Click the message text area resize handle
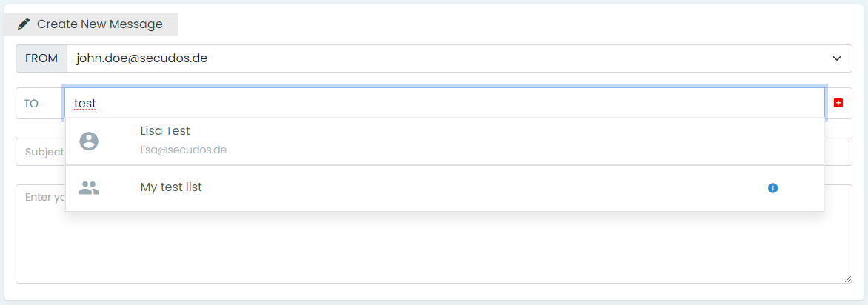This screenshot has width=868, height=305. (x=848, y=279)
